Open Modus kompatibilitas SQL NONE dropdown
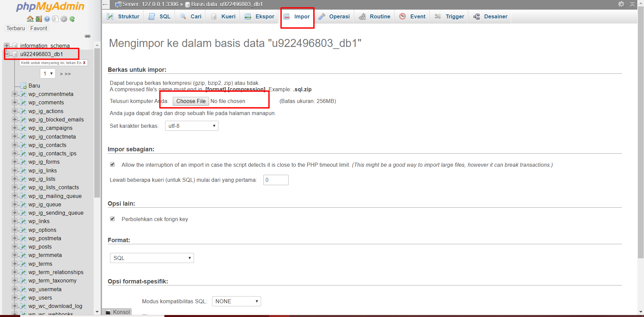The height and width of the screenshot is (317, 644). 237,301
